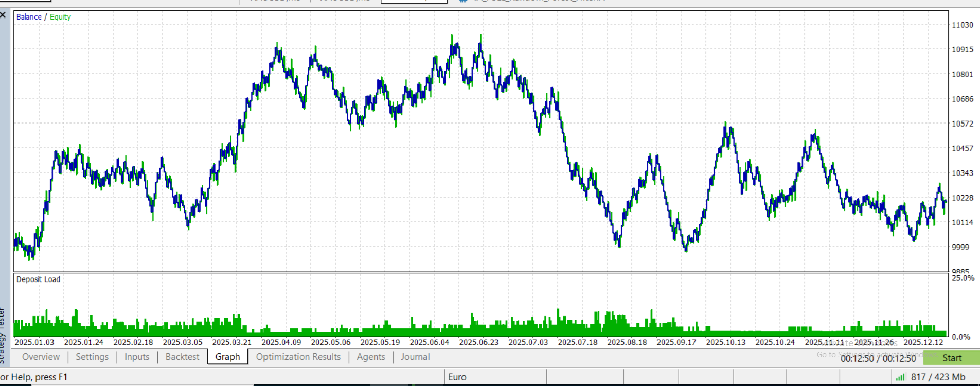Viewport: 980px width, 386px height.
Task: Select the Graph tab
Action: (227, 357)
